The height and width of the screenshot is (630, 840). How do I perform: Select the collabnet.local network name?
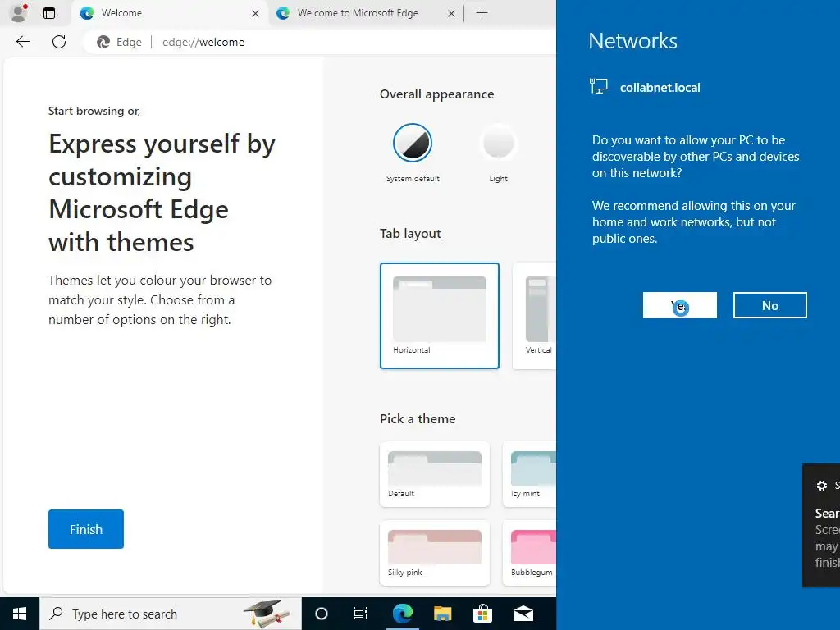660,88
